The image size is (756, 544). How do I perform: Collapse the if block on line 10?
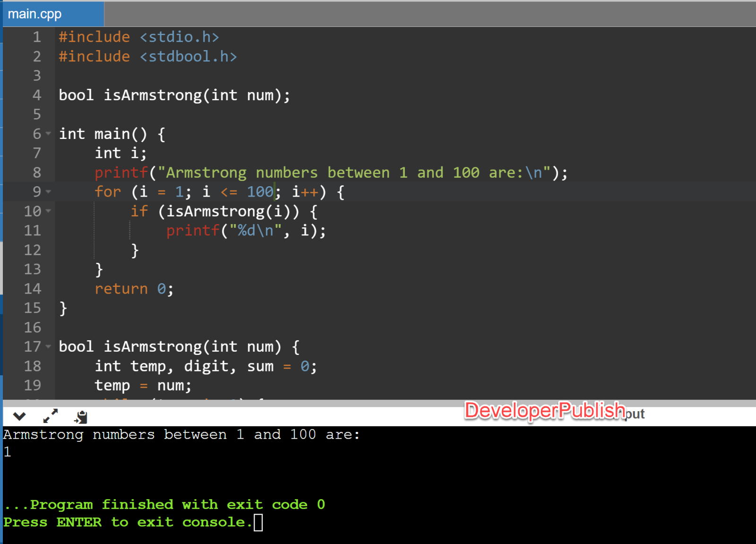49,211
